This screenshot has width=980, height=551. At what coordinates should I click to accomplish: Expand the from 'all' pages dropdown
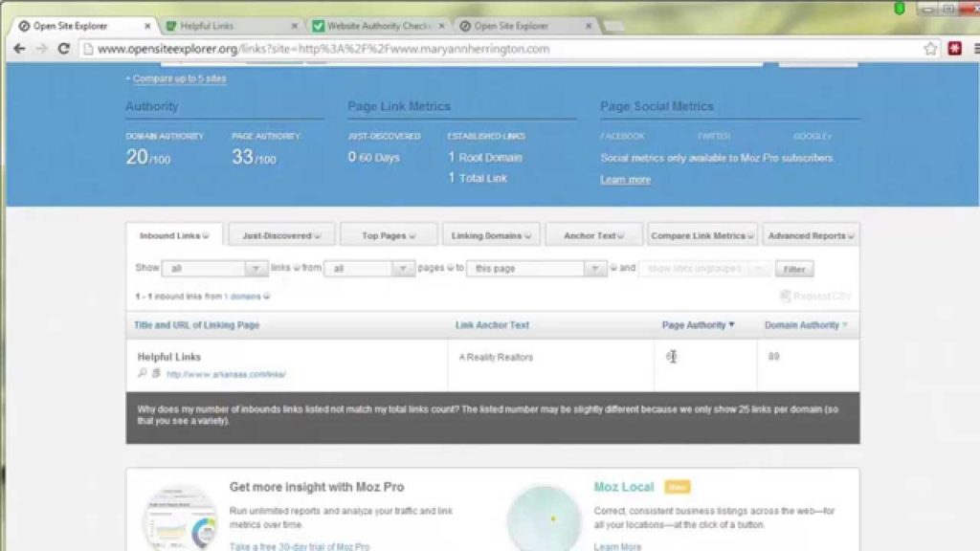pos(368,269)
